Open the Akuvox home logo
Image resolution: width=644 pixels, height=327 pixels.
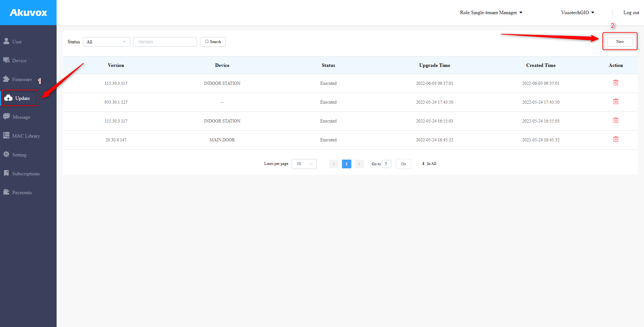click(28, 13)
